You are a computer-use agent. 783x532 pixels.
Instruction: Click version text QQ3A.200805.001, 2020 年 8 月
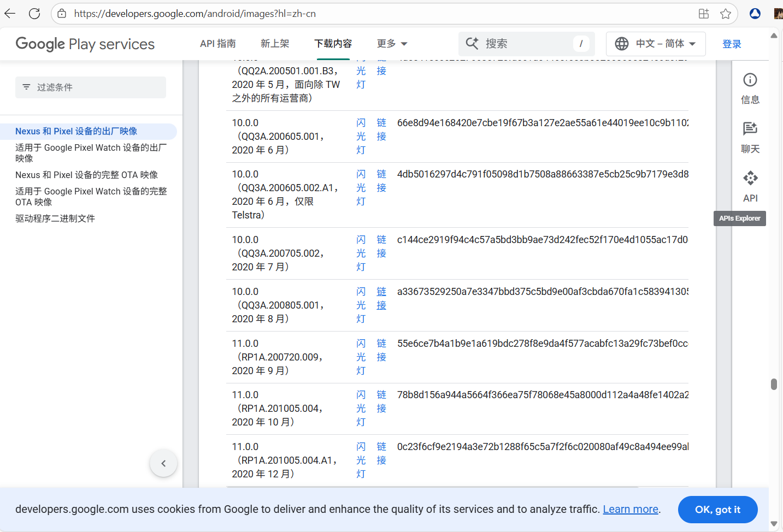(x=280, y=312)
